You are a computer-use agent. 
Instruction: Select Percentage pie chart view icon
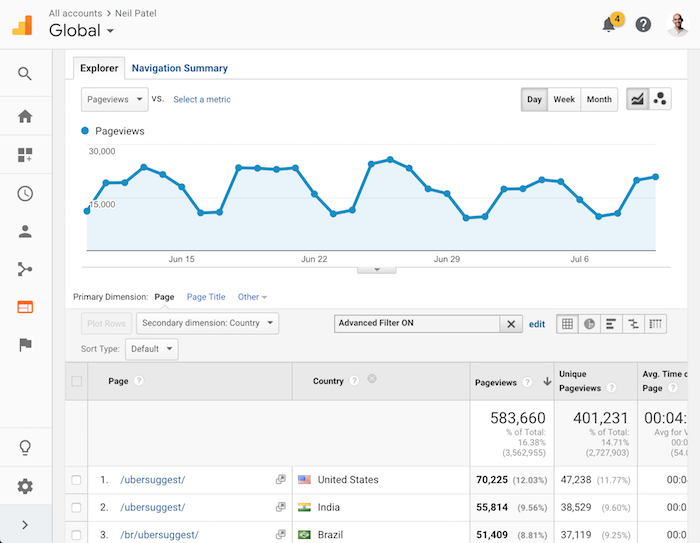click(589, 324)
